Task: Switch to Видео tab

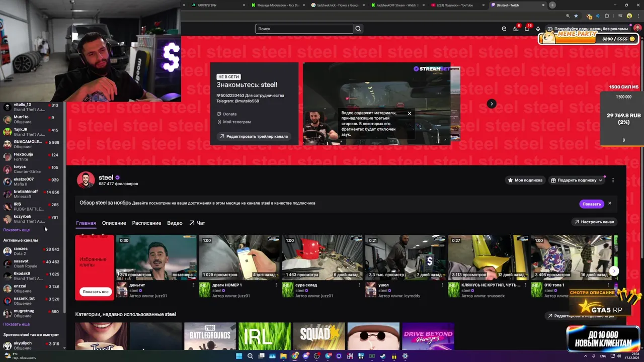Action: pos(175,223)
